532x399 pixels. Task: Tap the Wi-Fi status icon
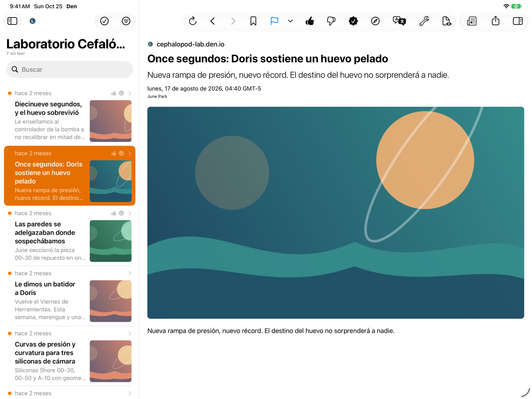point(506,6)
